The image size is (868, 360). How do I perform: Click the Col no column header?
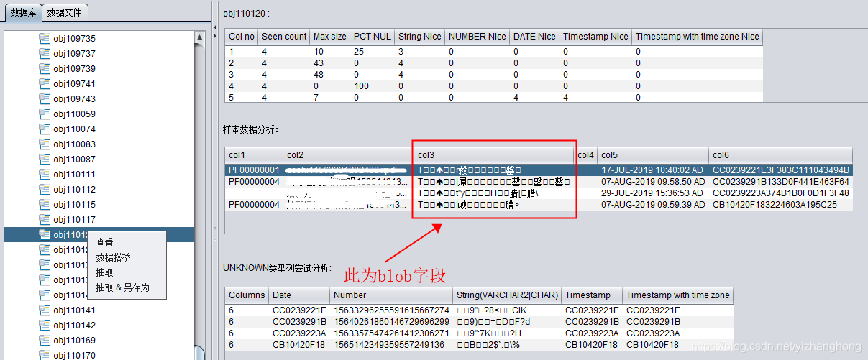point(242,36)
